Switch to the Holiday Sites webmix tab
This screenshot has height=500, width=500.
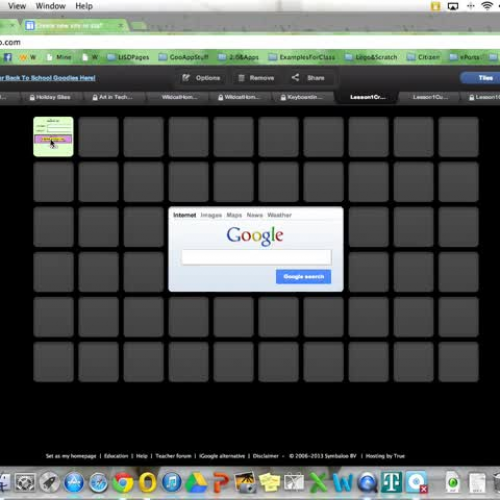50,97
